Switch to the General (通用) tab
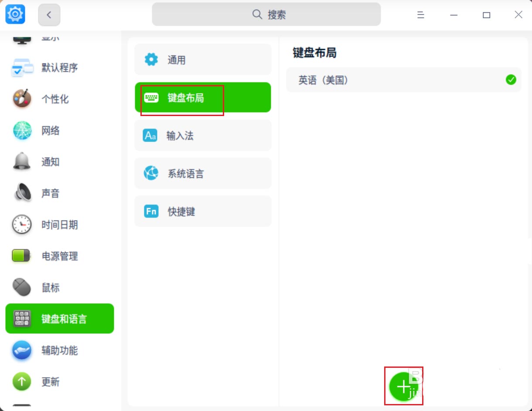This screenshot has height=411, width=532. 203,60
